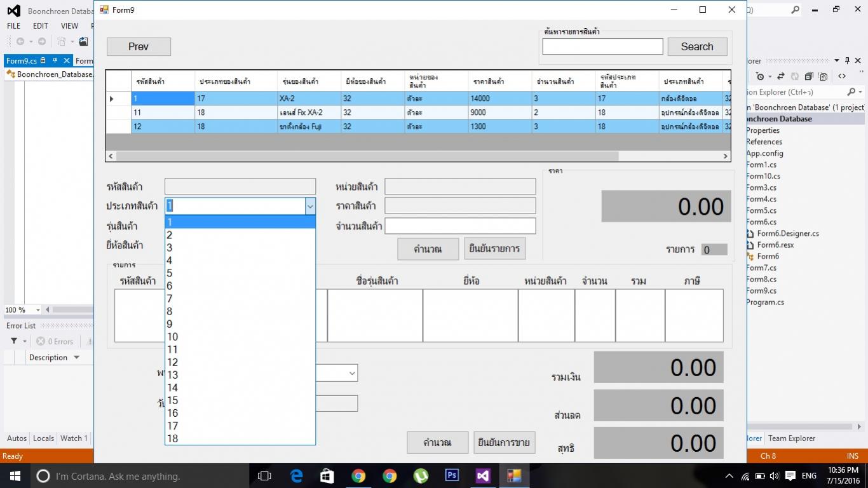This screenshot has width=868, height=488.
Task: Click the ยืนยันการขาย button
Action: pyautogui.click(x=504, y=443)
